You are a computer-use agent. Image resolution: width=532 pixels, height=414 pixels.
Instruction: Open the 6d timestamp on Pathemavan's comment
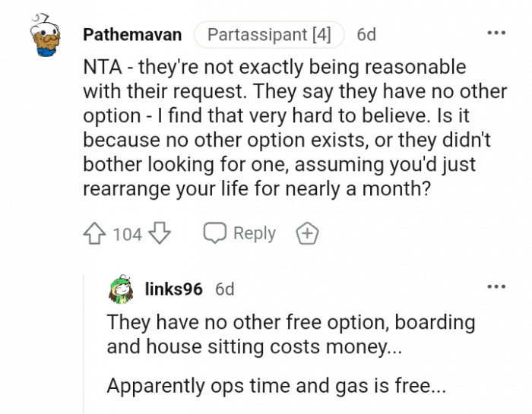click(366, 35)
